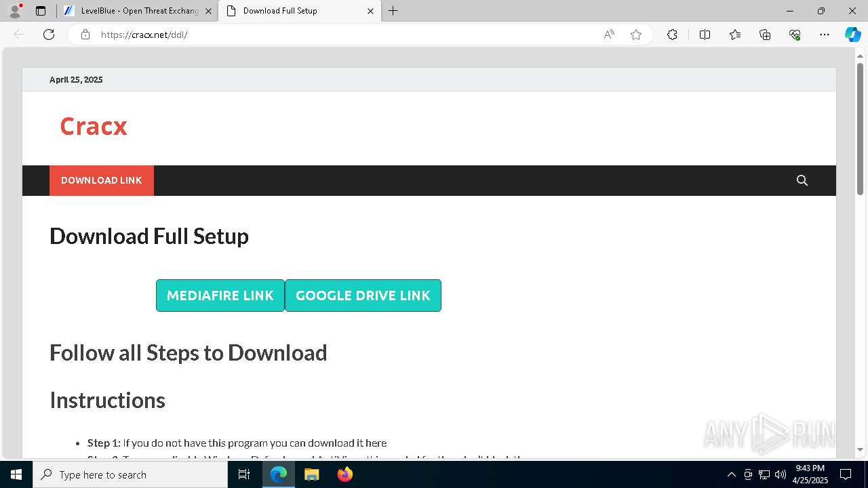
Task: Open the Favorites list
Action: tap(735, 35)
